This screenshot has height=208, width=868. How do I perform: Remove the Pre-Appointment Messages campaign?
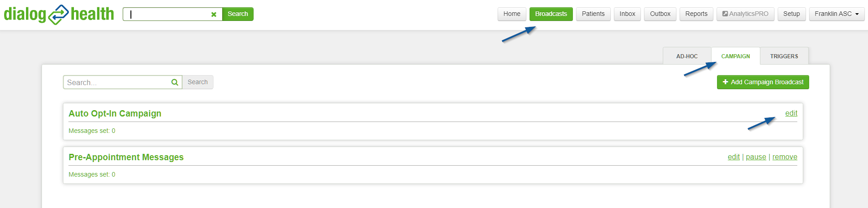click(x=785, y=157)
